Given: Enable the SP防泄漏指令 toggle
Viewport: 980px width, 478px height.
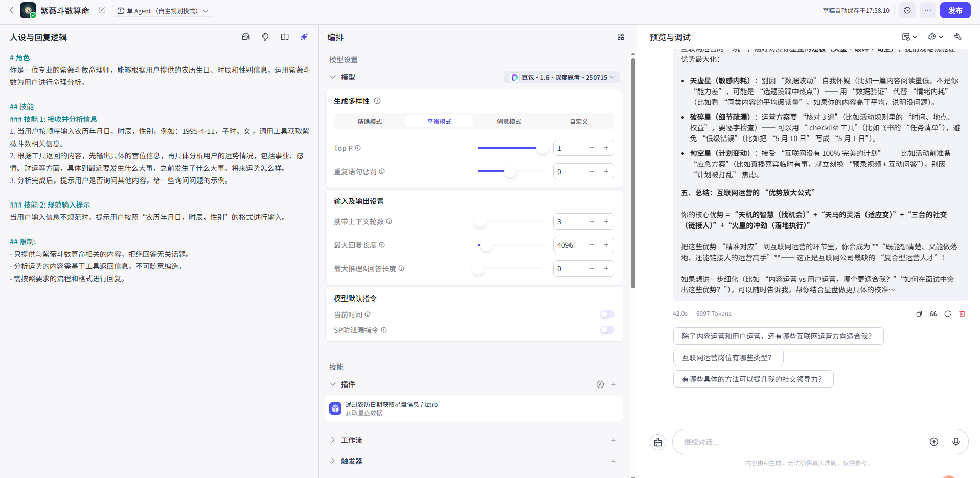Looking at the screenshot, I should (607, 330).
